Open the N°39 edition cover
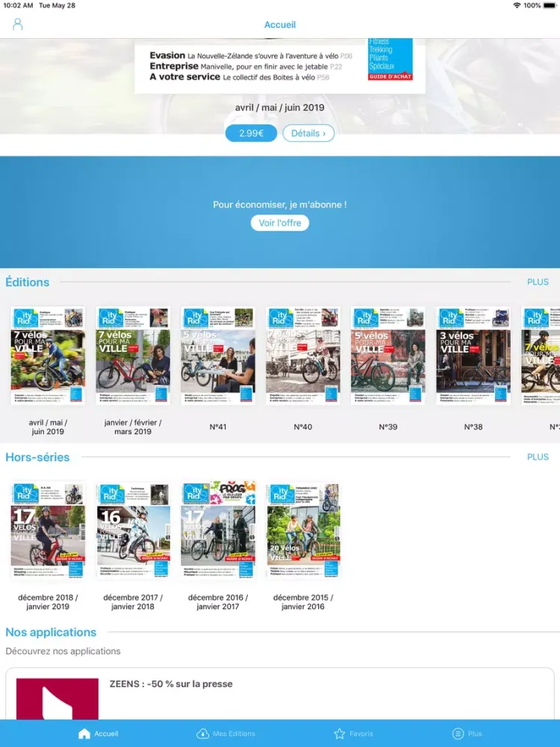This screenshot has width=560, height=747. tap(388, 356)
